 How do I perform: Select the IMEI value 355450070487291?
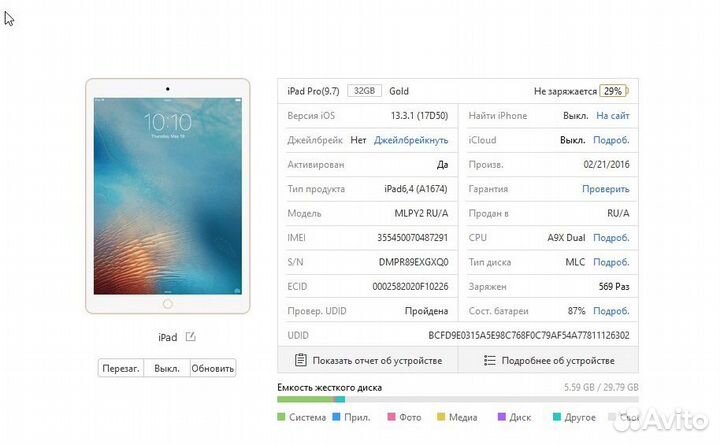coord(412,238)
